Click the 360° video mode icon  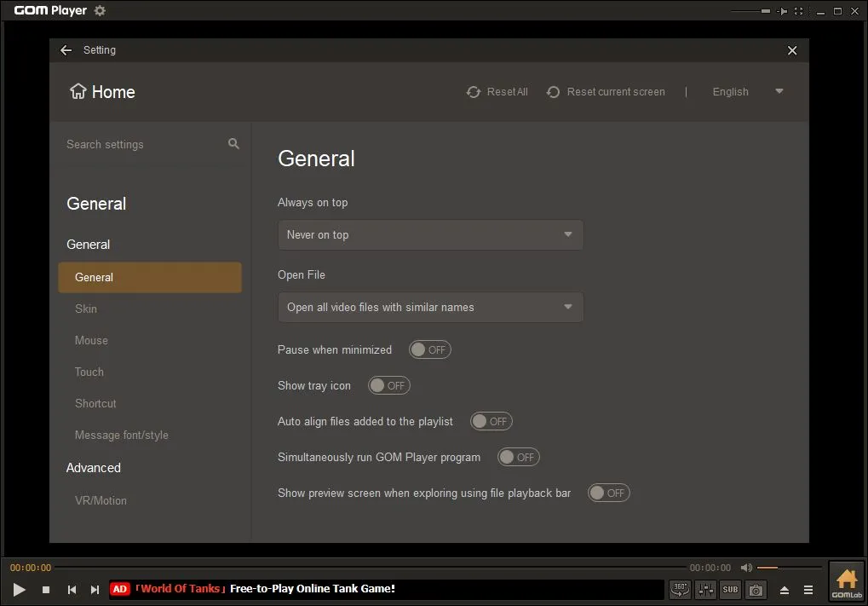point(680,589)
